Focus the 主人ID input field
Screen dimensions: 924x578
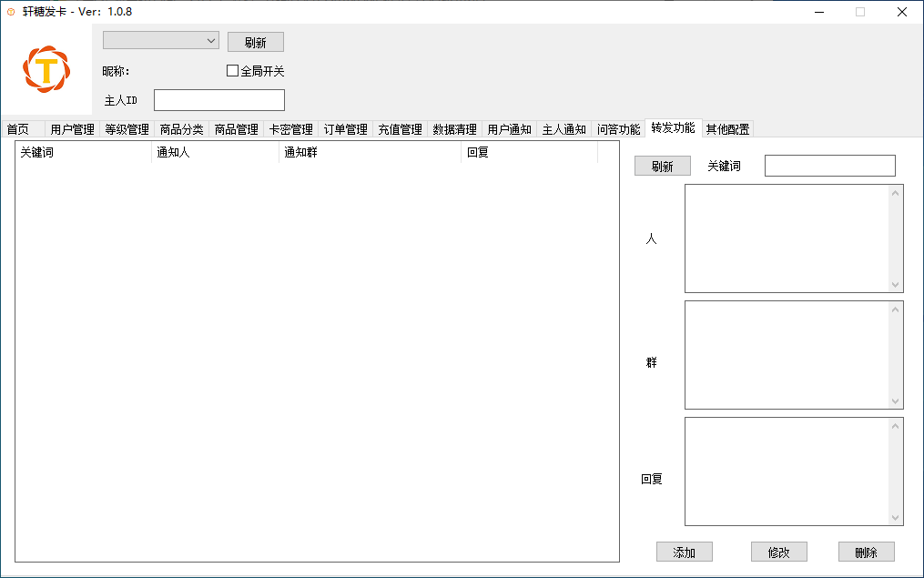(x=219, y=100)
